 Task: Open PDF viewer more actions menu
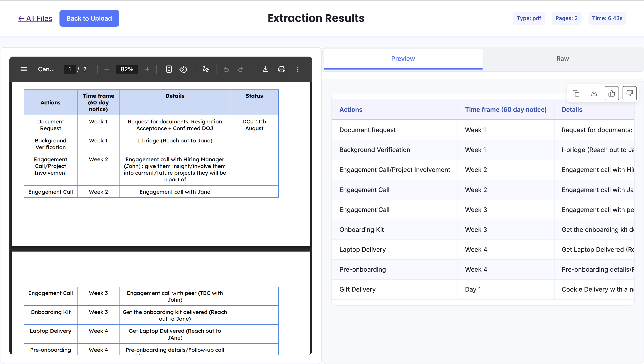[x=297, y=69]
